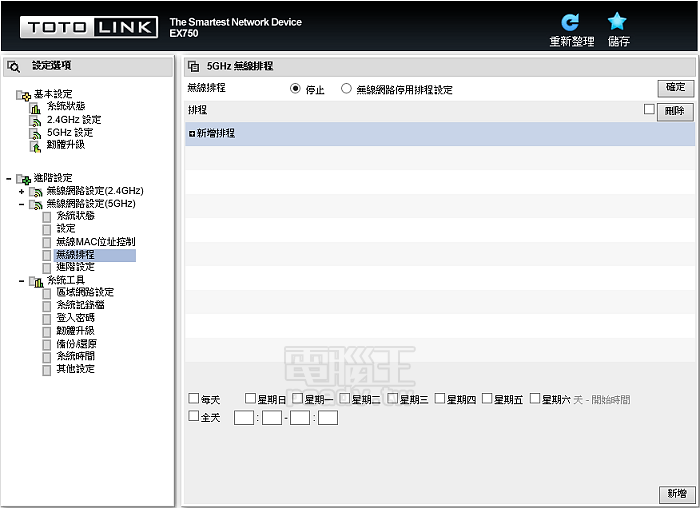Screen dimensions: 700x508
Task: Expand the 新增排程 row
Action: (x=191, y=133)
